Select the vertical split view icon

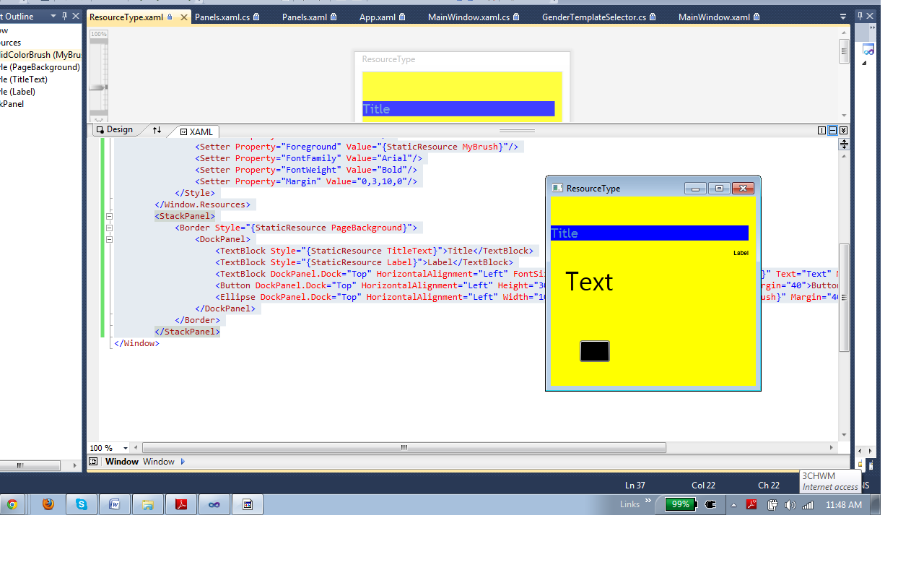821,130
